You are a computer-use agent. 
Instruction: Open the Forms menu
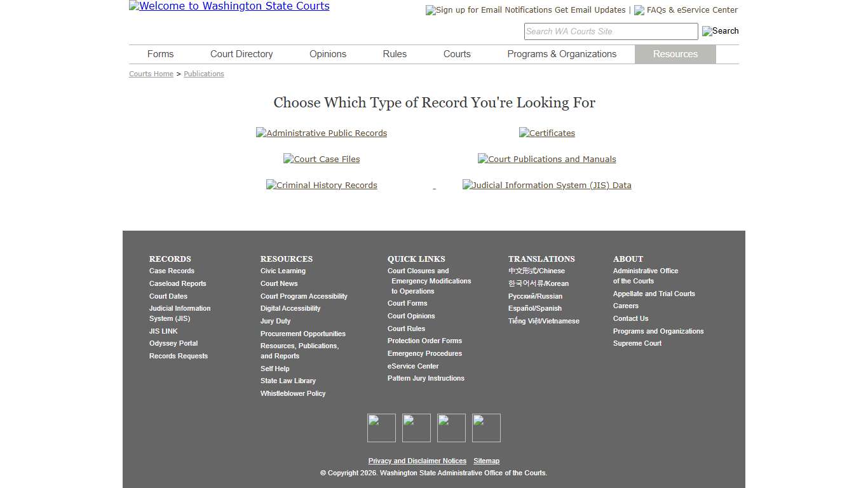tap(160, 54)
